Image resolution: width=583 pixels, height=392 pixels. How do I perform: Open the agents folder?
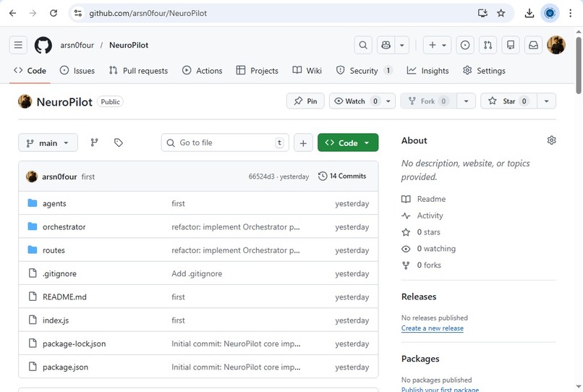click(x=54, y=203)
